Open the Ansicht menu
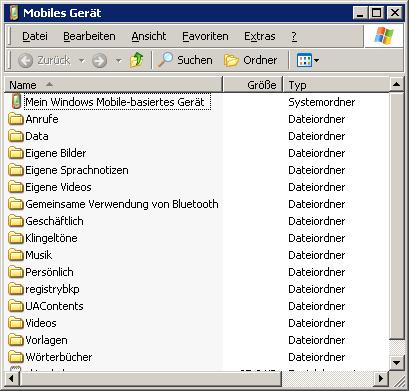409x391 pixels. click(149, 36)
